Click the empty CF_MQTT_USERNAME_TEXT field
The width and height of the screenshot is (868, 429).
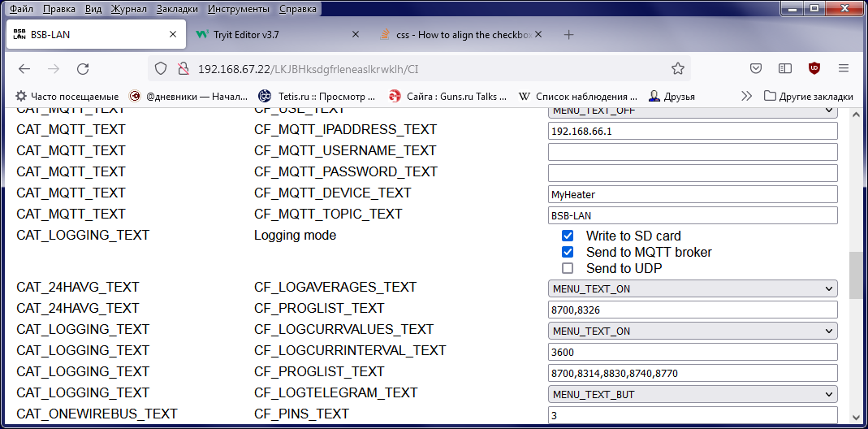coord(693,152)
